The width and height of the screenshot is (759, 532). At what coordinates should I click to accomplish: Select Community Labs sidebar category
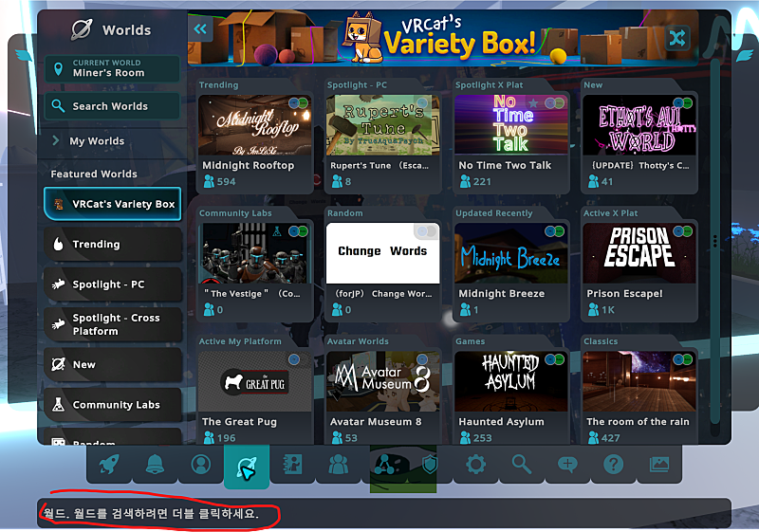pos(112,405)
